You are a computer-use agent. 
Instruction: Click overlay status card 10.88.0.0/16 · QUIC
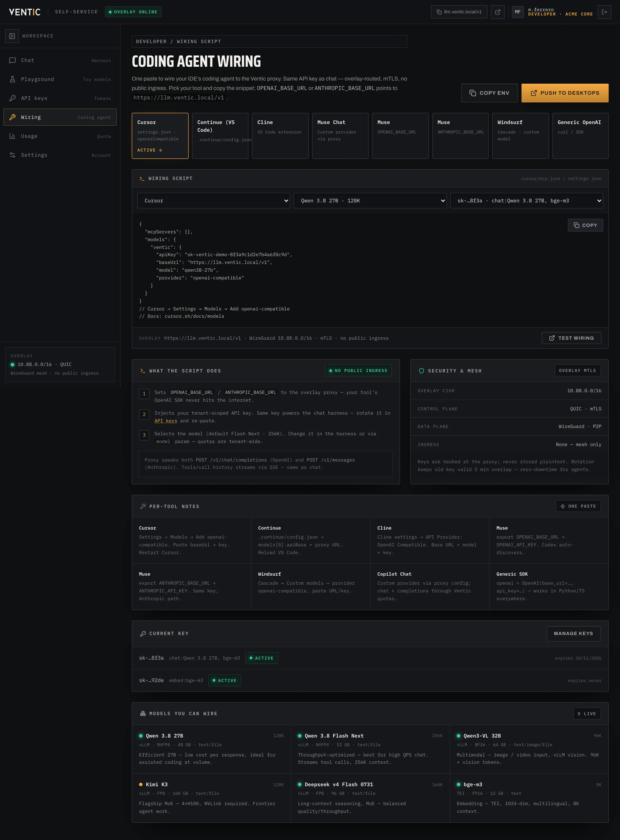[x=60, y=364]
